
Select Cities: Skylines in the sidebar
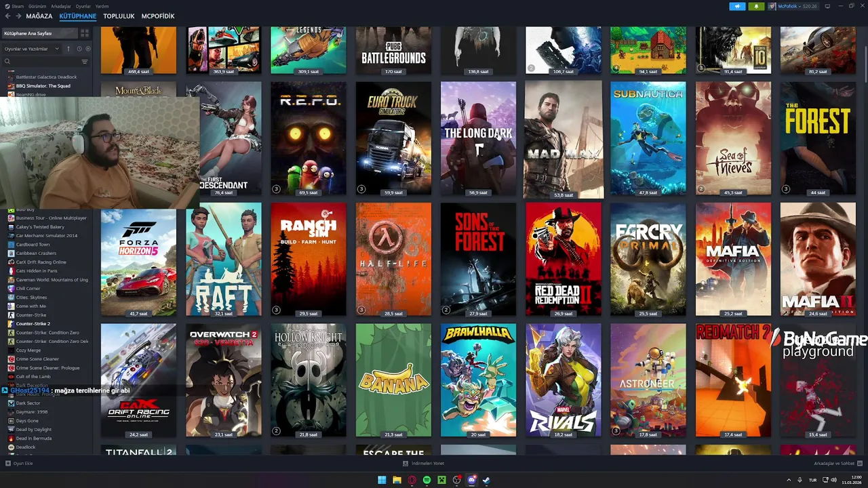click(x=31, y=298)
